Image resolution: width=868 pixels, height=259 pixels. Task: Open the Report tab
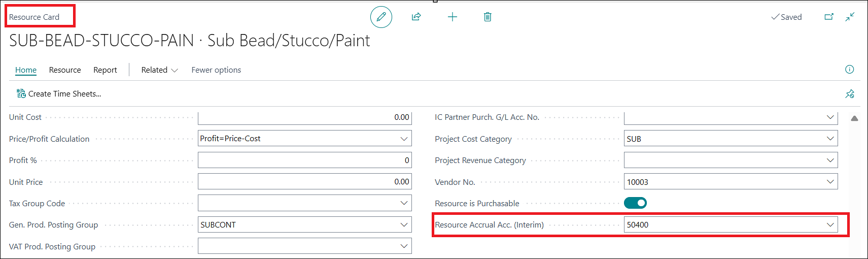(105, 70)
